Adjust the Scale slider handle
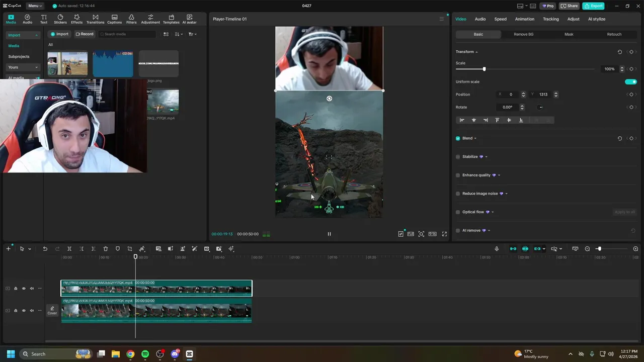Image resolution: width=644 pixels, height=362 pixels. [x=484, y=69]
